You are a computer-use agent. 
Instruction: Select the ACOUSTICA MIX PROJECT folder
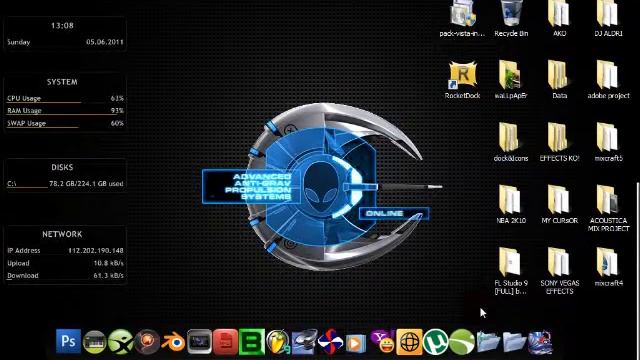pos(608,209)
